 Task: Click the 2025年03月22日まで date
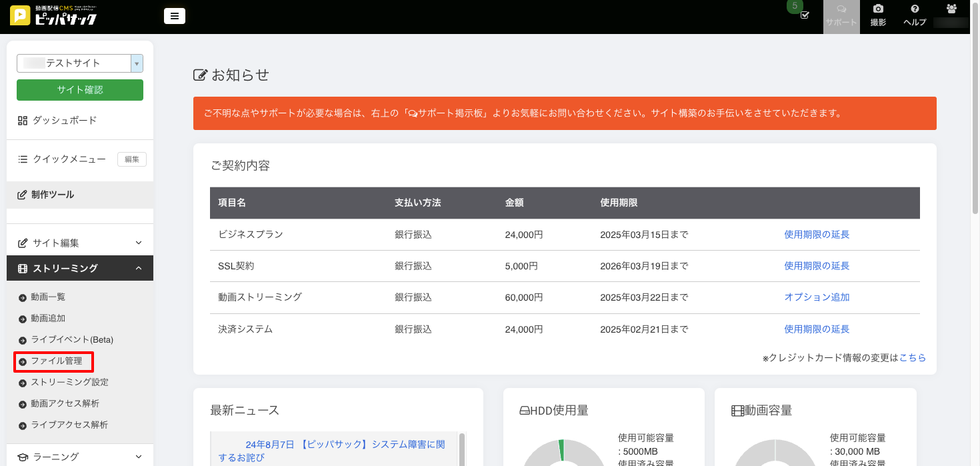(x=645, y=297)
